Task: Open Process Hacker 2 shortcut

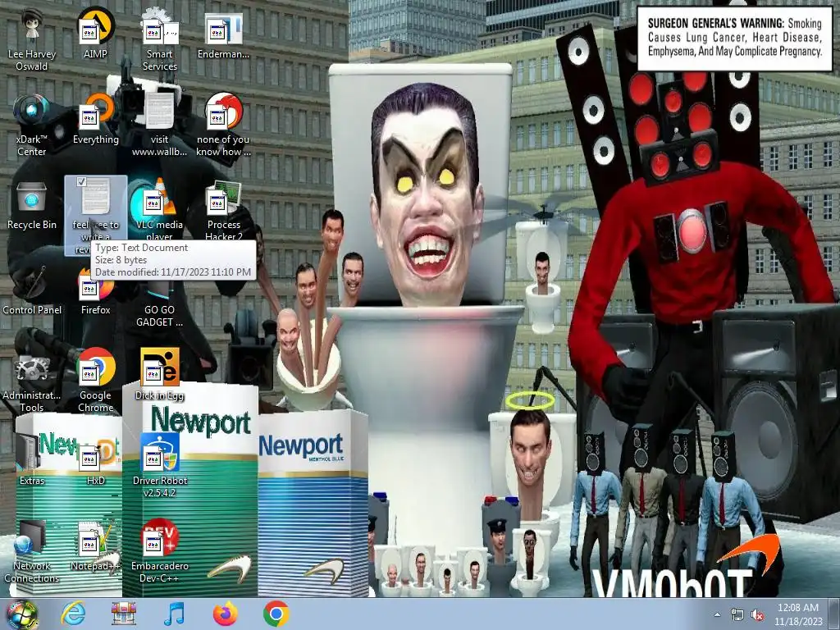Action: pos(223,211)
